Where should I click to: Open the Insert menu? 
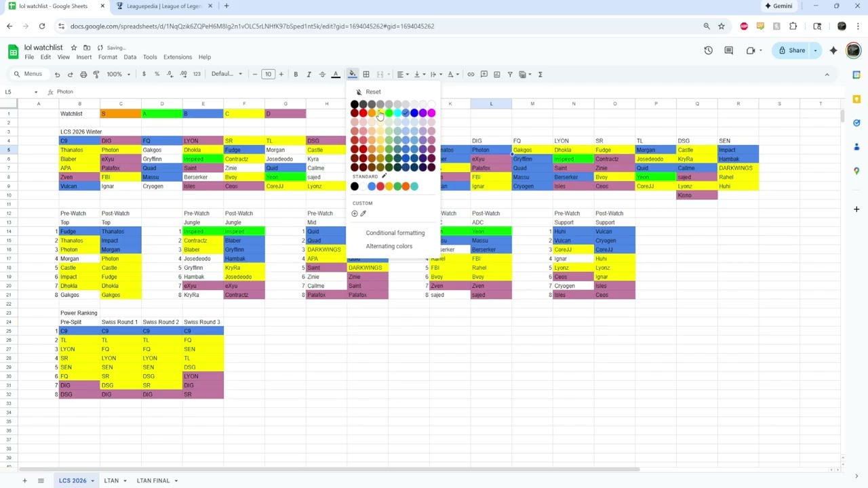(x=84, y=57)
